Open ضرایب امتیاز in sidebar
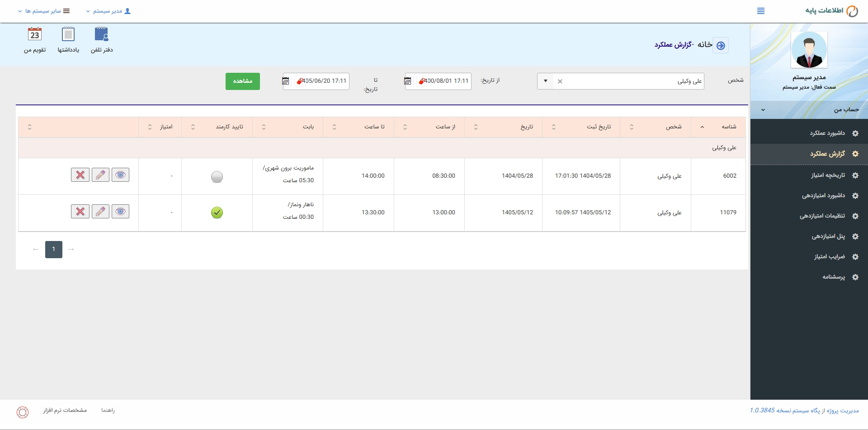868x430 pixels. [809, 256]
